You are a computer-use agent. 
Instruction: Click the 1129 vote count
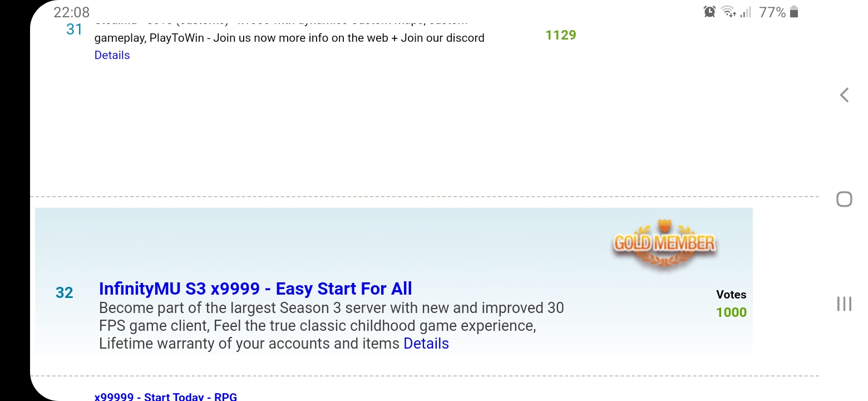[x=561, y=35]
